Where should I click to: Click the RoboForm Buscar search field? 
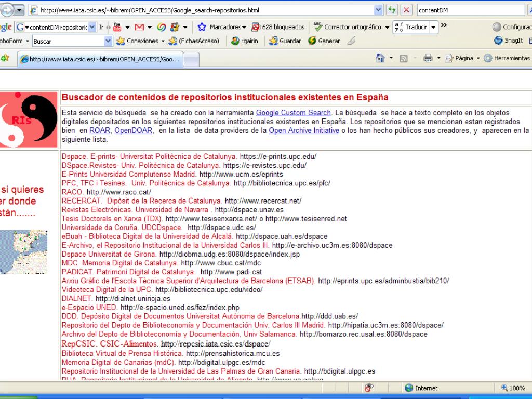click(68, 41)
